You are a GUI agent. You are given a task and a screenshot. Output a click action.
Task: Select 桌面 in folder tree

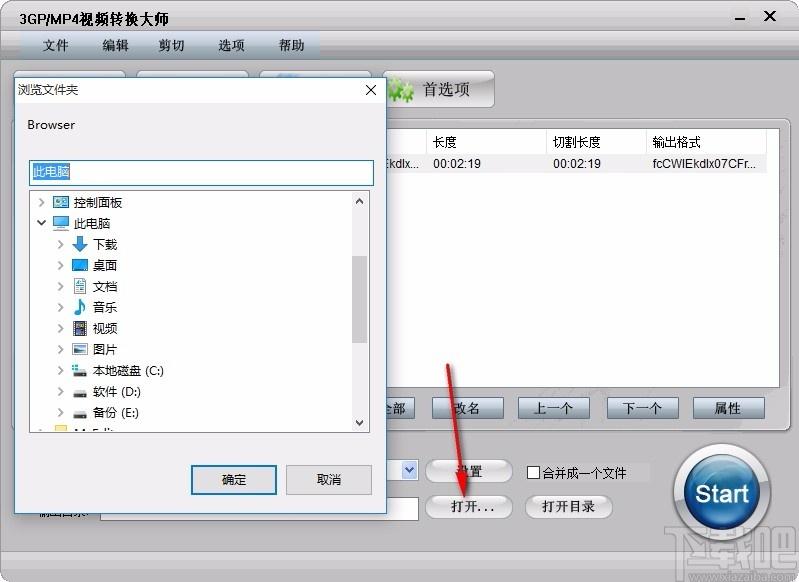105,265
